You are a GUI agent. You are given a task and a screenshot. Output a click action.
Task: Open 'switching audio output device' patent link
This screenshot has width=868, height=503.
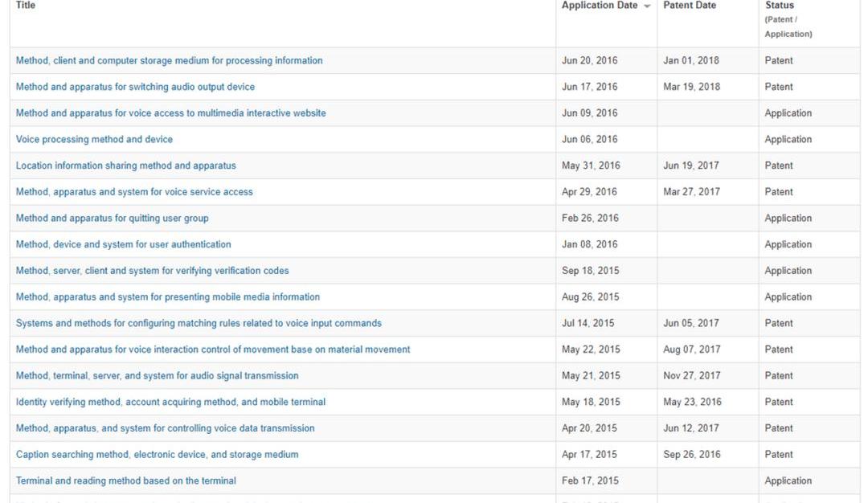[x=135, y=87]
